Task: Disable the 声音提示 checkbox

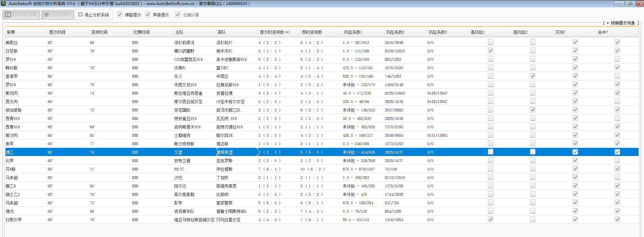Action: coord(148,15)
